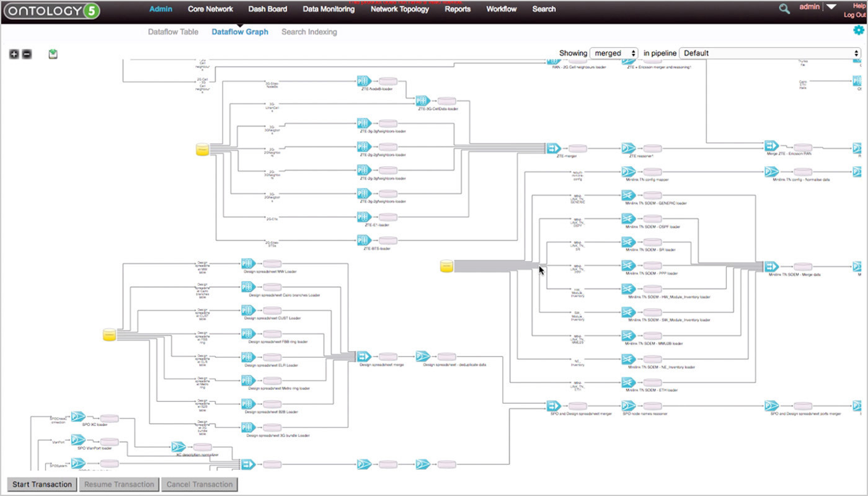
Task: Select Design spreadsheet ELR Loader node icon
Action: tap(248, 356)
